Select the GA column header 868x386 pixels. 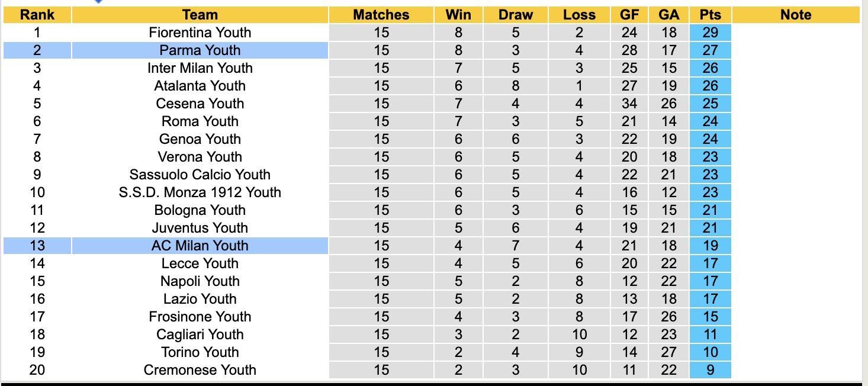[669, 15]
